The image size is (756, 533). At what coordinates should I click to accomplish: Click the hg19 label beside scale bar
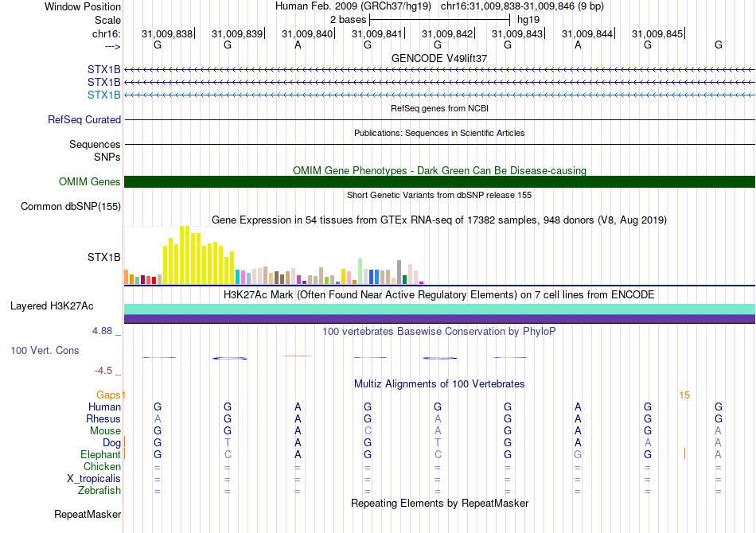point(528,20)
